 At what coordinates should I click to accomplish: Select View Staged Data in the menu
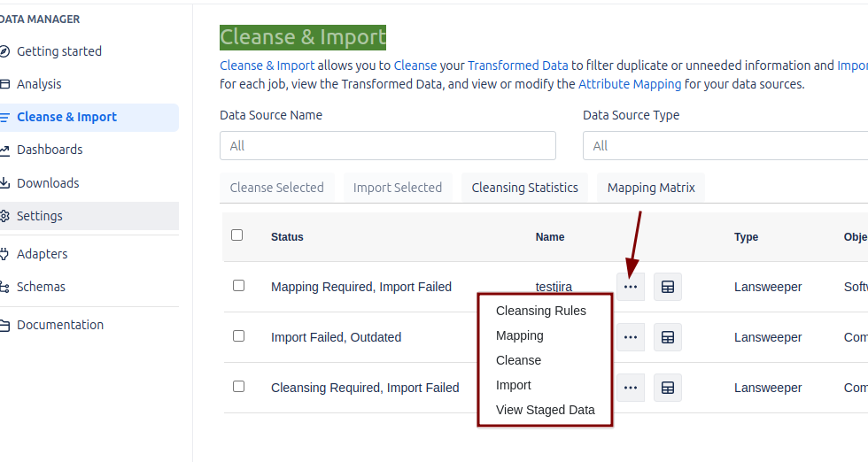[x=545, y=410]
